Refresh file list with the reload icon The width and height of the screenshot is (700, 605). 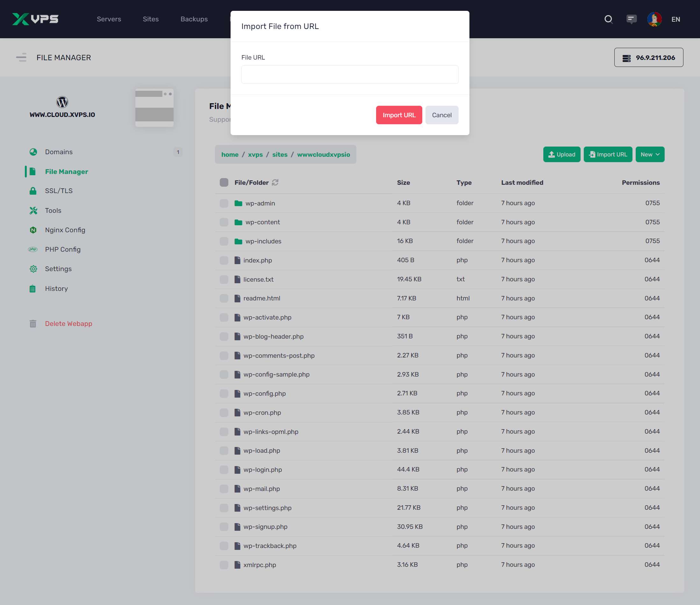(275, 183)
